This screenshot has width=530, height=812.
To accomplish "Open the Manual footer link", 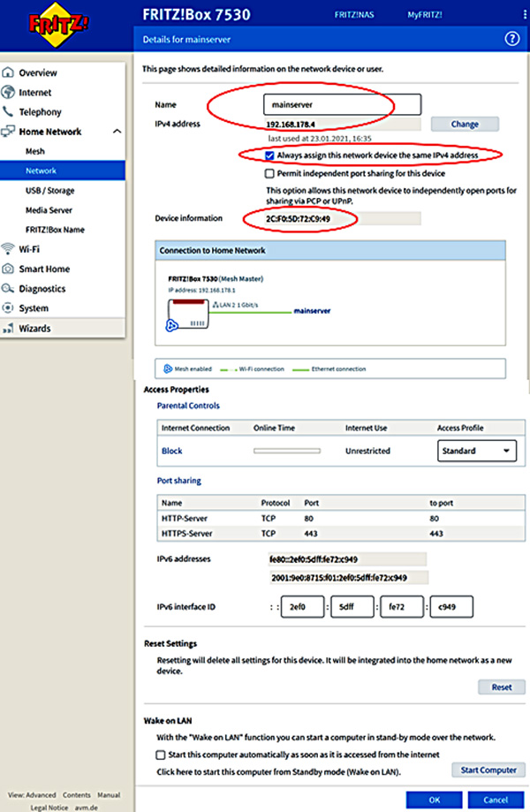I will click(x=109, y=795).
